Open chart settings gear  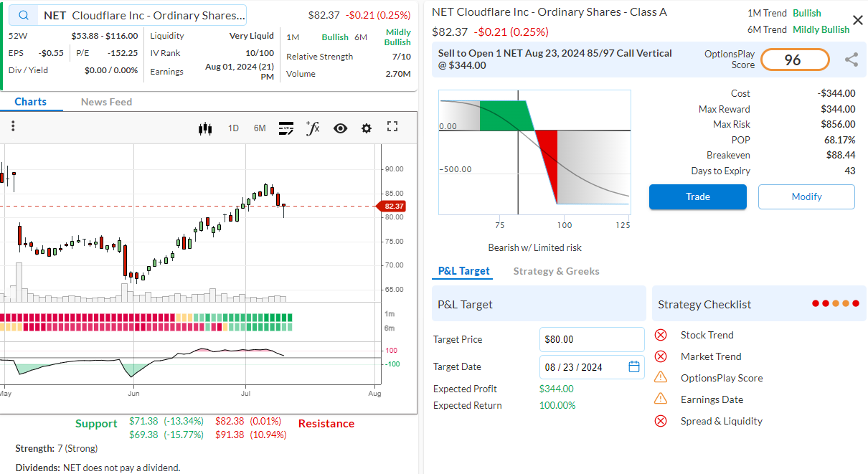coord(367,128)
